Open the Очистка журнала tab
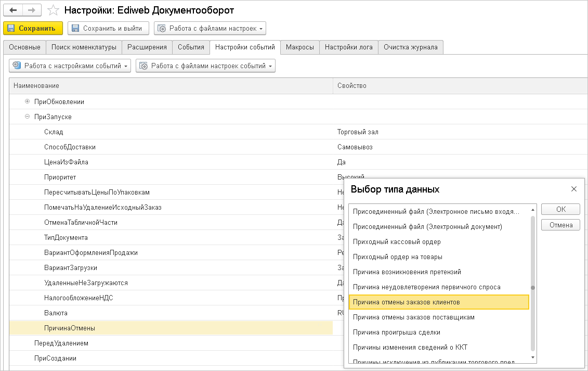 coord(410,47)
